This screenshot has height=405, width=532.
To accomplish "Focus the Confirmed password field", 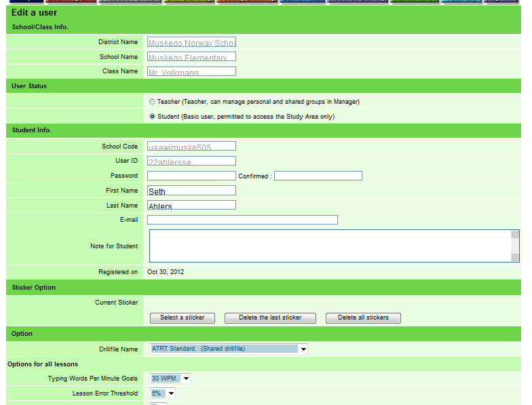I will click(318, 176).
